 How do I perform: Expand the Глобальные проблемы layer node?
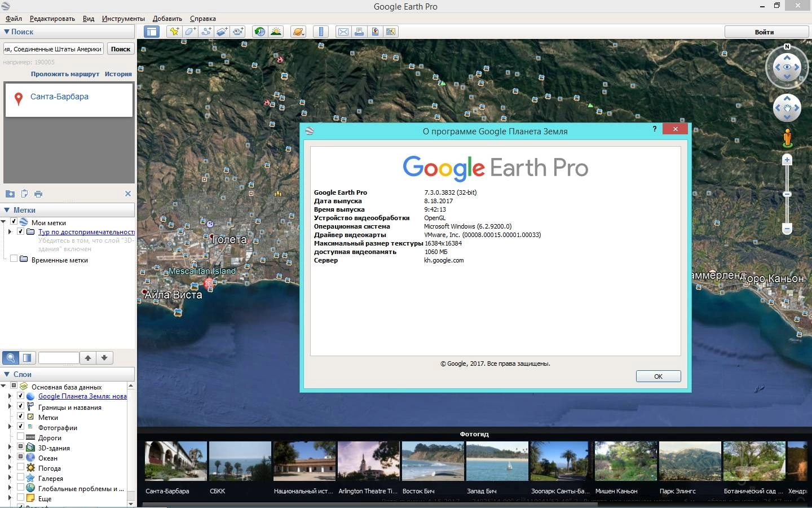[x=10, y=488]
